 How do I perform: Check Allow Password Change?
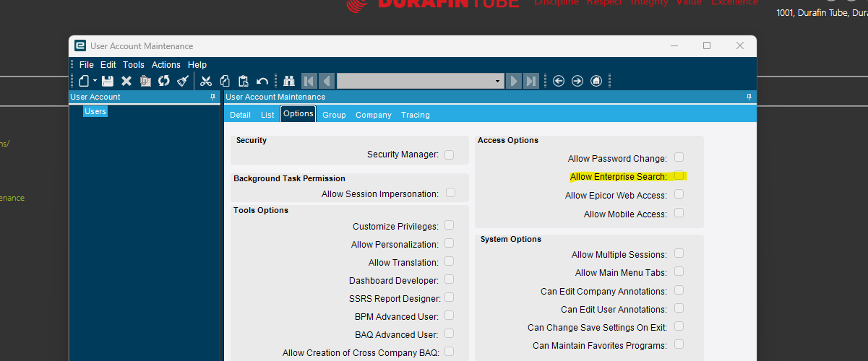point(679,157)
